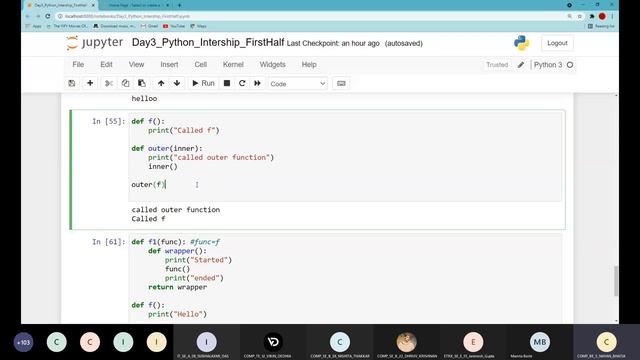Click the Trusted notebook indicator
The width and height of the screenshot is (640, 360).
tap(497, 65)
